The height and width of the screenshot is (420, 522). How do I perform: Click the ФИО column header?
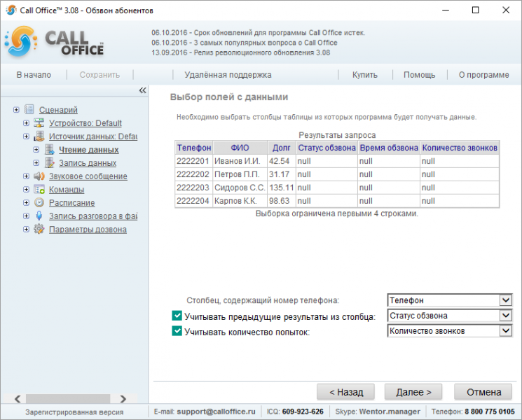pyautogui.click(x=240, y=148)
